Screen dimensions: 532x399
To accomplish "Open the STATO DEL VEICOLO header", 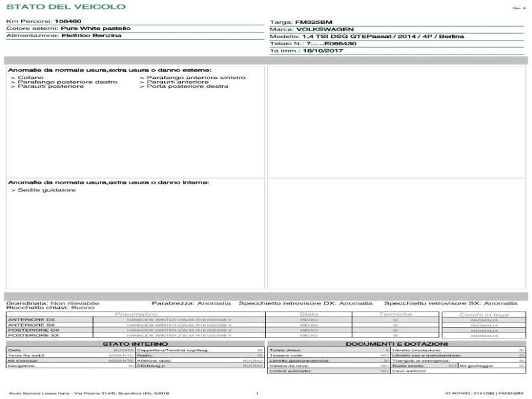I will 66,7.
